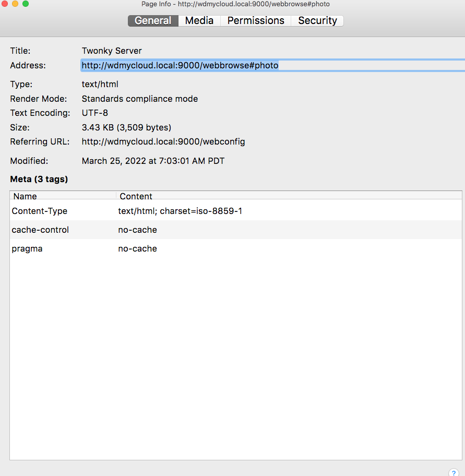Click the Content column header
The image size is (465, 476).
(x=289, y=196)
